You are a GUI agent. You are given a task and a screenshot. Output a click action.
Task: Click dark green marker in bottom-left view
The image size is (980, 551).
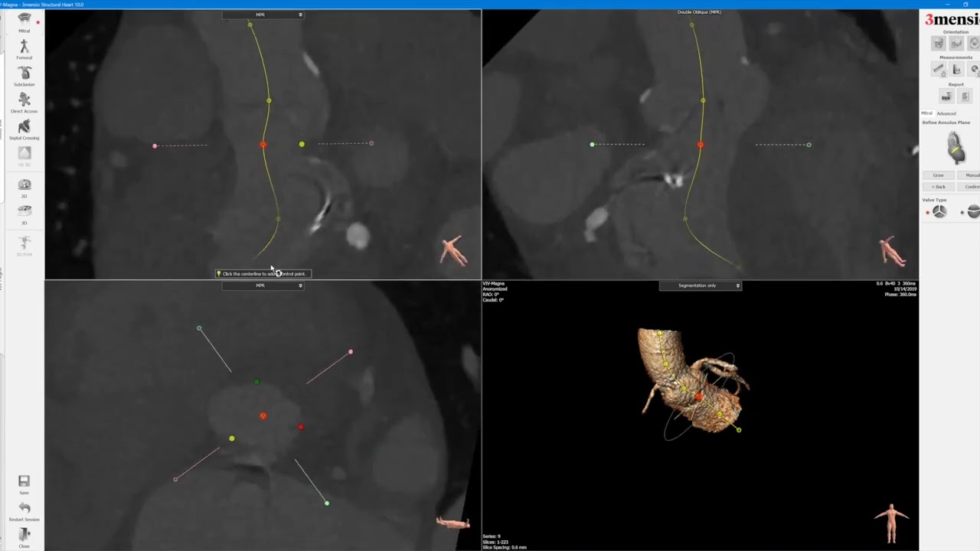pos(256,382)
